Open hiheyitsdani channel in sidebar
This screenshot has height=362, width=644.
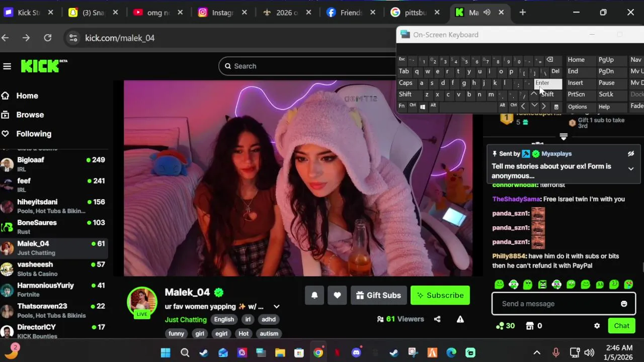pyautogui.click(x=54, y=206)
